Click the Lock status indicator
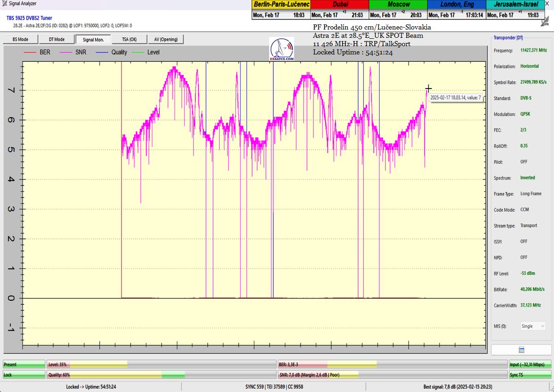 (24, 375)
